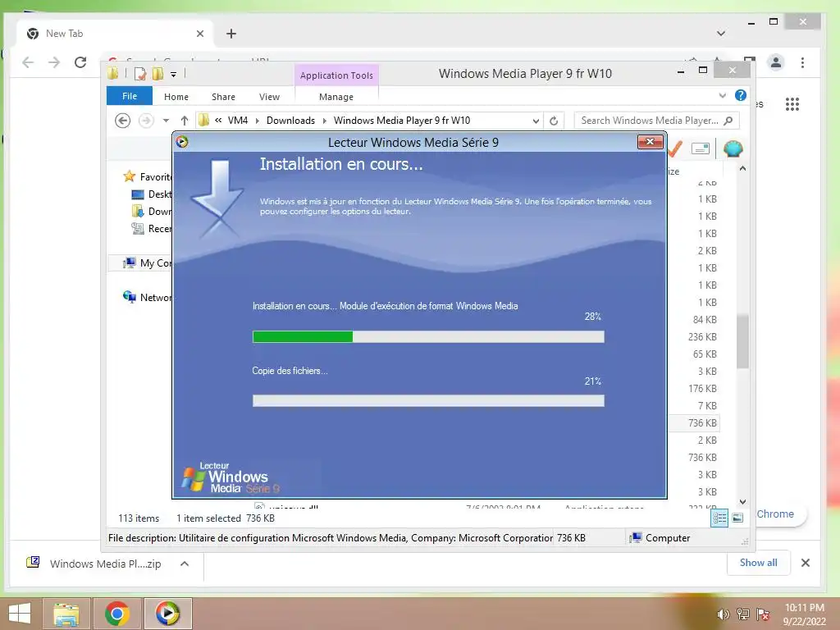Switch to details view icon in status bar
The width and height of the screenshot is (840, 630).
click(719, 518)
